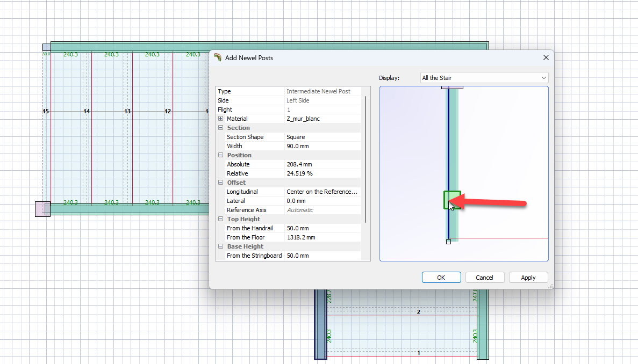
Task: Select the Side value Left Side
Action: click(322, 100)
